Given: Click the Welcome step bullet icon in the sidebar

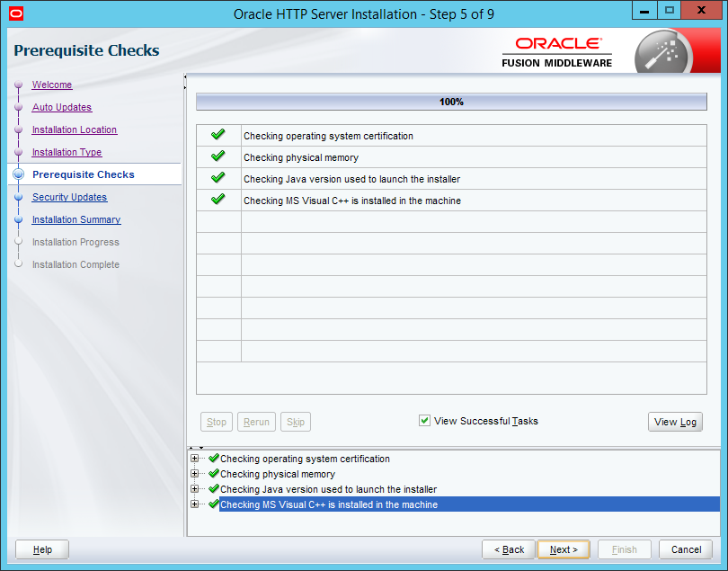Looking at the screenshot, I should point(18,85).
